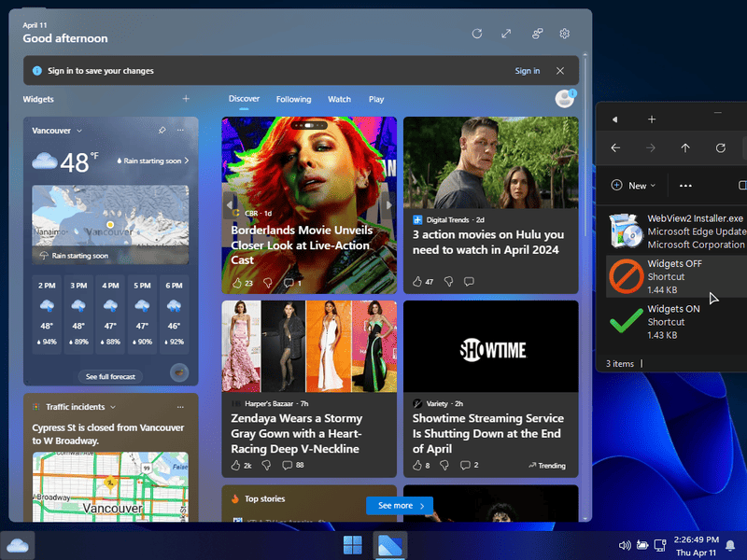Dislike the Showtime Streaming Service story

[x=444, y=465]
